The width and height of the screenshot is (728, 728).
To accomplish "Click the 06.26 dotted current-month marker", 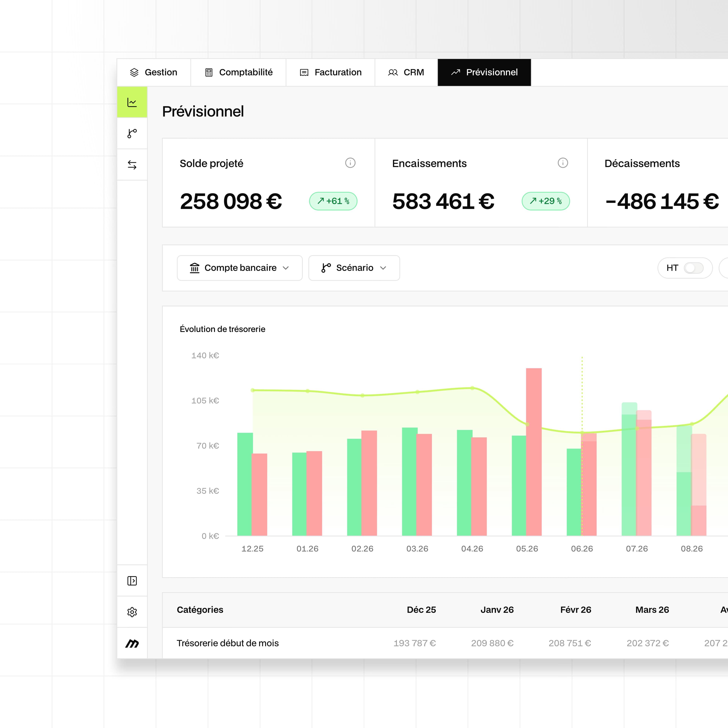I will pyautogui.click(x=582, y=446).
